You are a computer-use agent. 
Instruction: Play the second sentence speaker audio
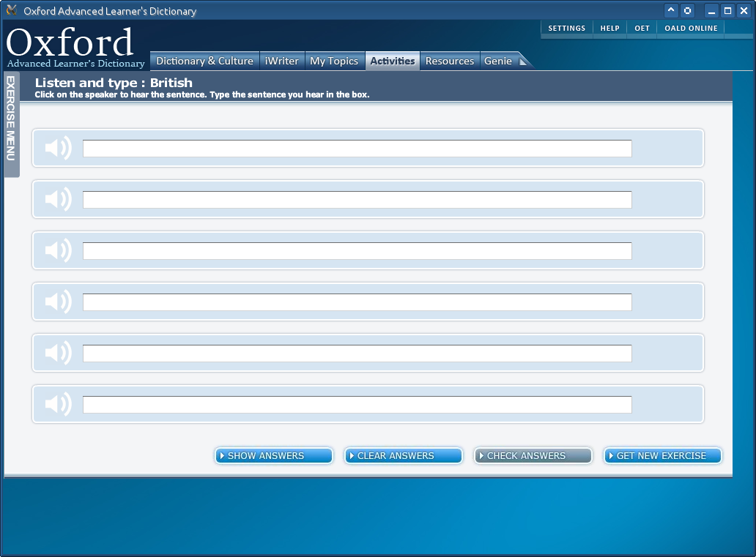[59, 199]
